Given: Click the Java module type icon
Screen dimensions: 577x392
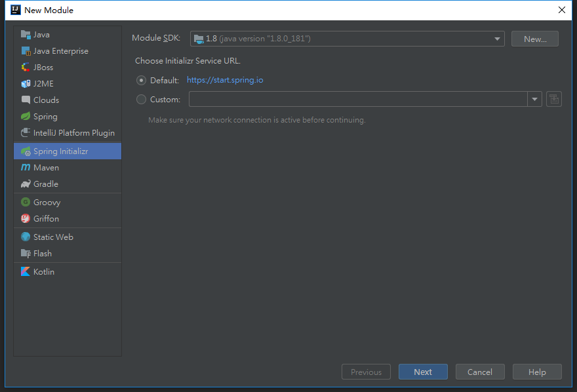Looking at the screenshot, I should click(x=26, y=35).
